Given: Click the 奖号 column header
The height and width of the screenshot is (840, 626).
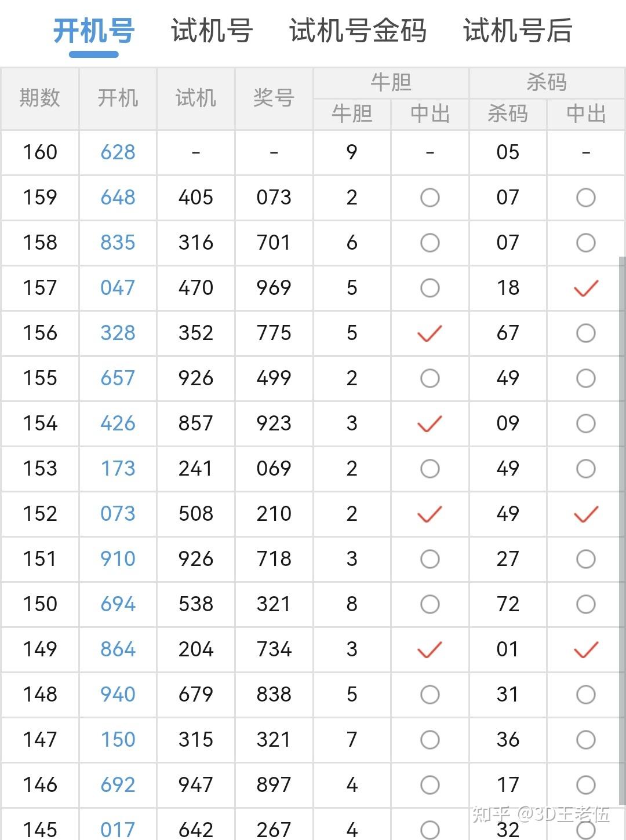Looking at the screenshot, I should [274, 98].
